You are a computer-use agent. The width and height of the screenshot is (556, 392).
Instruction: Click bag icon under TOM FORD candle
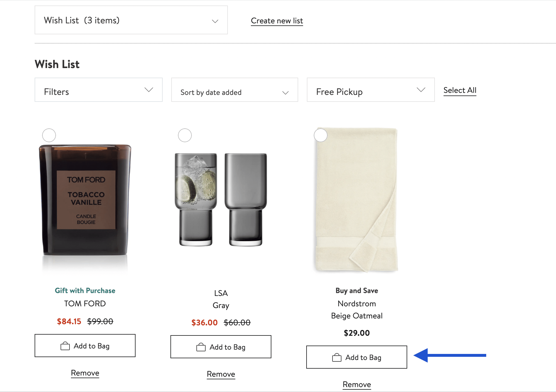pos(65,346)
